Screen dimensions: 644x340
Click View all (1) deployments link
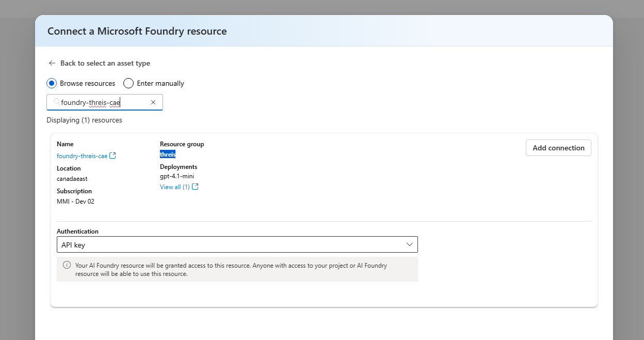click(175, 187)
